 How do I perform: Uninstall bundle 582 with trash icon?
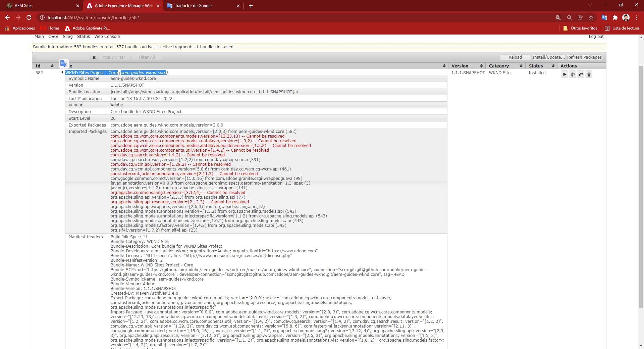589,74
